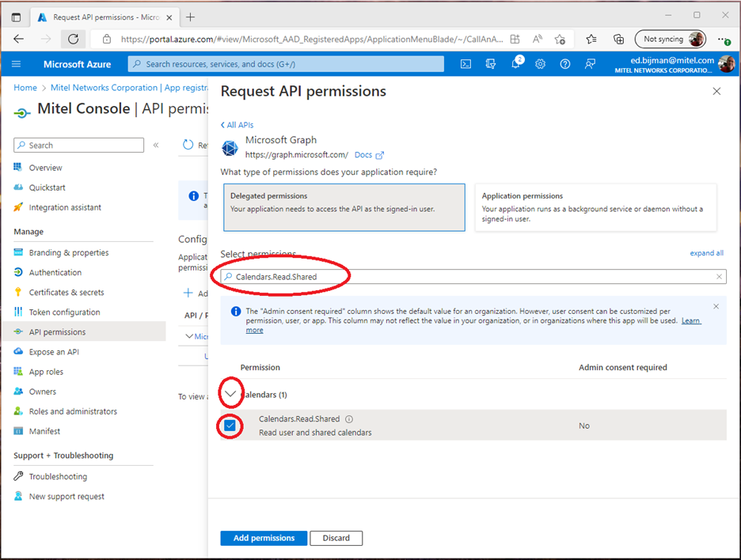Open Certificates & secrets in sidebar
The width and height of the screenshot is (741, 560).
click(x=66, y=293)
